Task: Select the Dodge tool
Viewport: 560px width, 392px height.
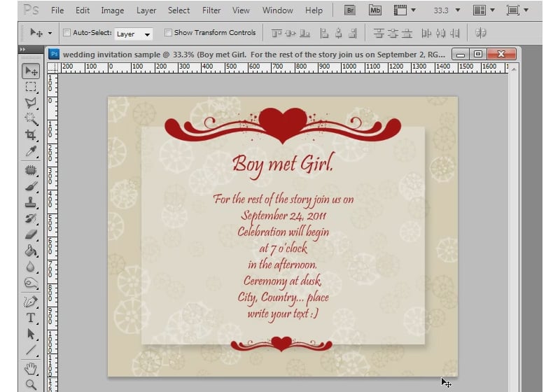Action: [31, 283]
